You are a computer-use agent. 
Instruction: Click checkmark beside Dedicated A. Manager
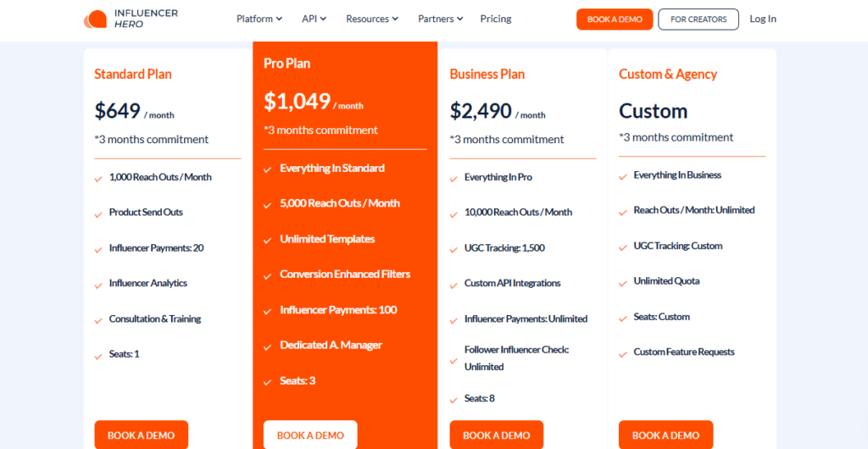pos(268,346)
